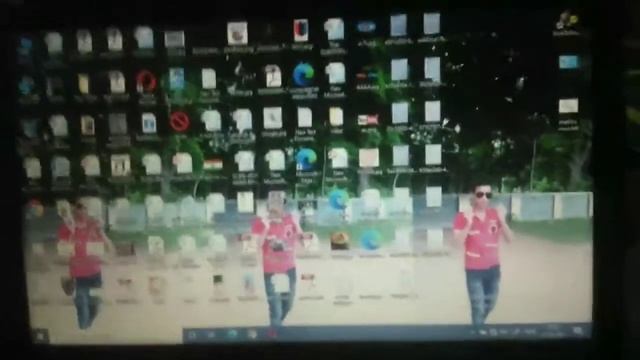Image resolution: width=640 pixels, height=360 pixels.
Task: Open the Edge icon beside the orange-brown icon
Action: click(x=371, y=240)
